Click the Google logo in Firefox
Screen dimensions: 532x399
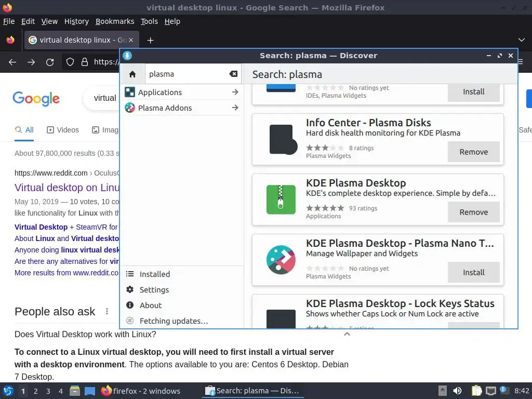click(x=36, y=99)
